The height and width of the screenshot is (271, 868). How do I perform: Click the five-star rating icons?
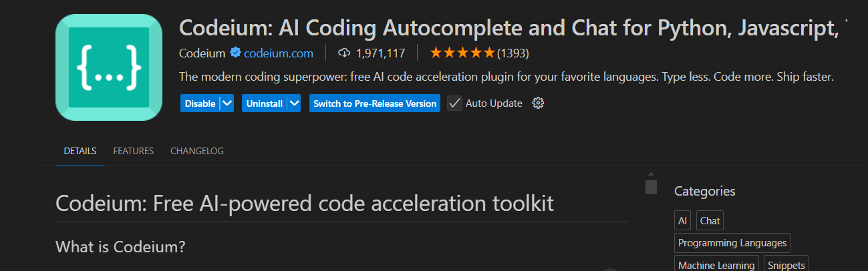tap(462, 52)
